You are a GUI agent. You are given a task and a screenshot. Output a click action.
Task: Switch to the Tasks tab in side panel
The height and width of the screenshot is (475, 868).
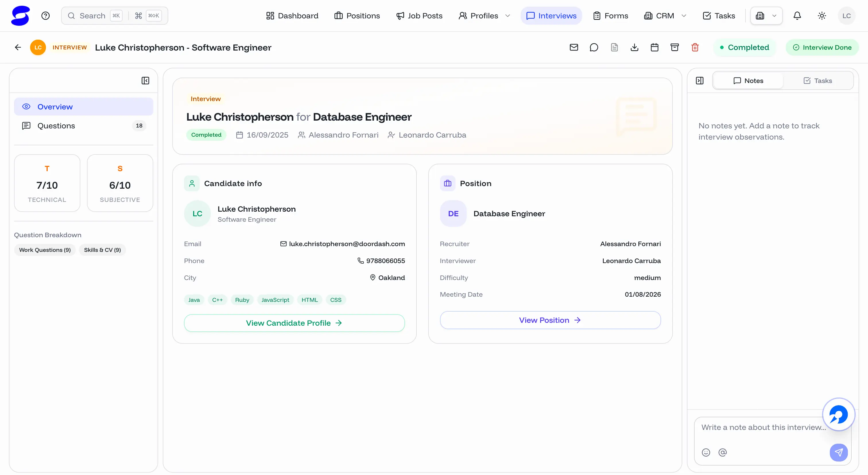(817, 81)
